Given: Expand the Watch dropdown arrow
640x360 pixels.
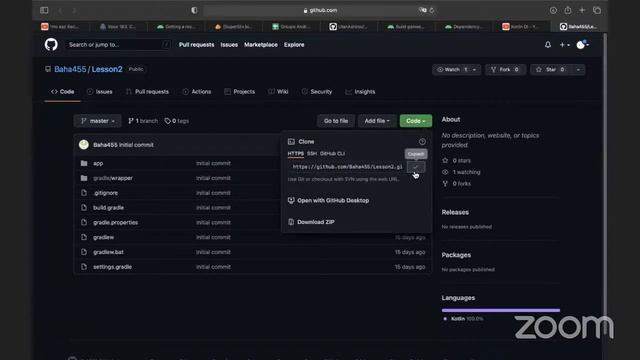Looking at the screenshot, I should (475, 69).
